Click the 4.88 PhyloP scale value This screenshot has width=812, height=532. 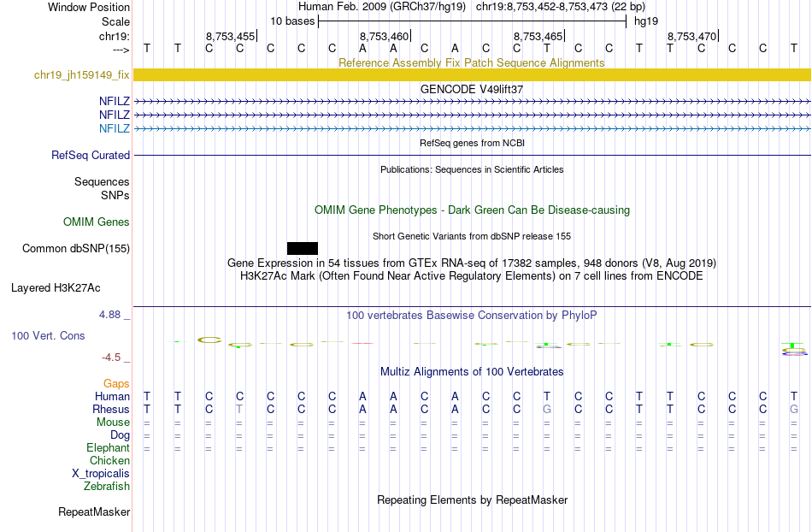click(109, 315)
